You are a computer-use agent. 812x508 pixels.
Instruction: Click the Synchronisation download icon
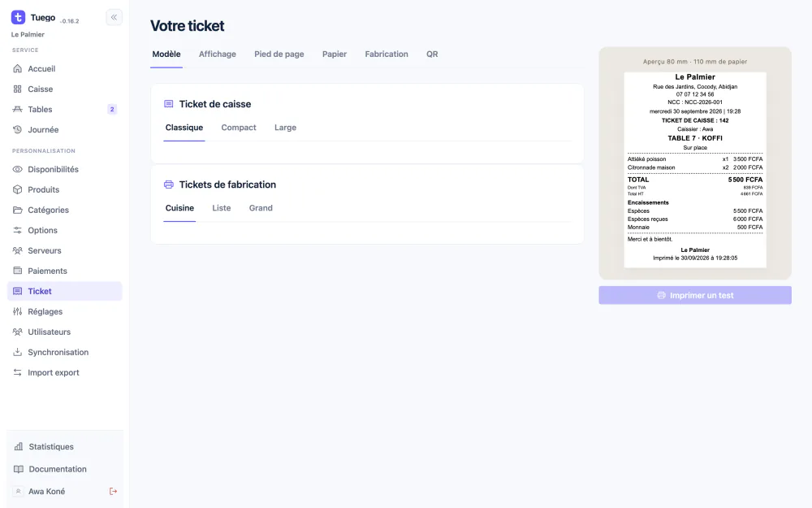[x=18, y=352]
